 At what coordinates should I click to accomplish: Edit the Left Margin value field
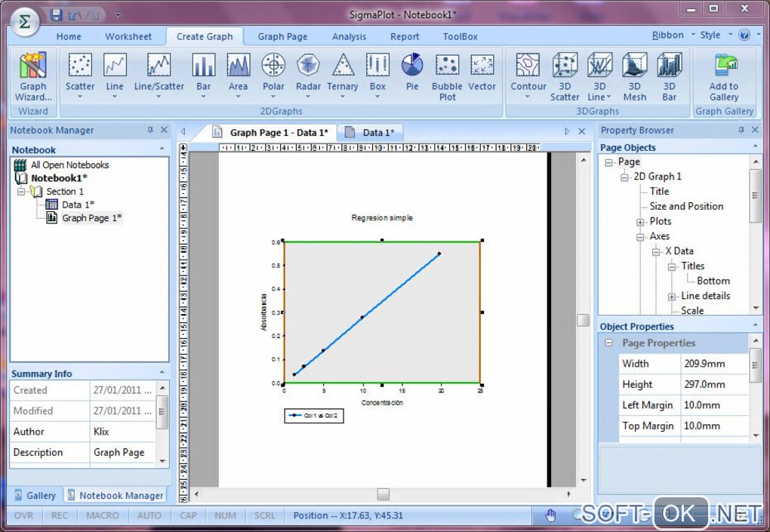(x=714, y=405)
